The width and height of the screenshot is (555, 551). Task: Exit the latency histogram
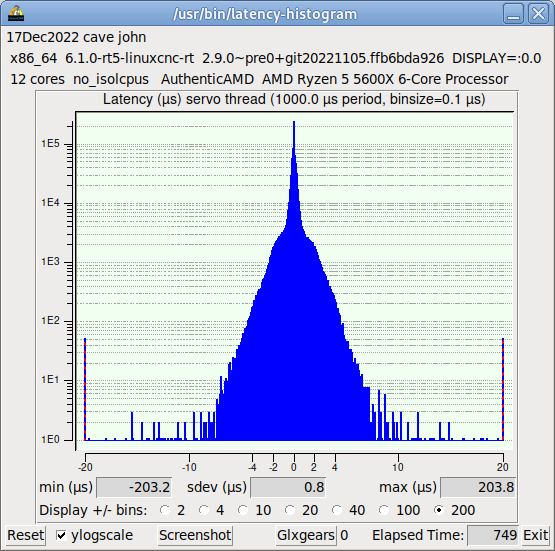coord(536,535)
